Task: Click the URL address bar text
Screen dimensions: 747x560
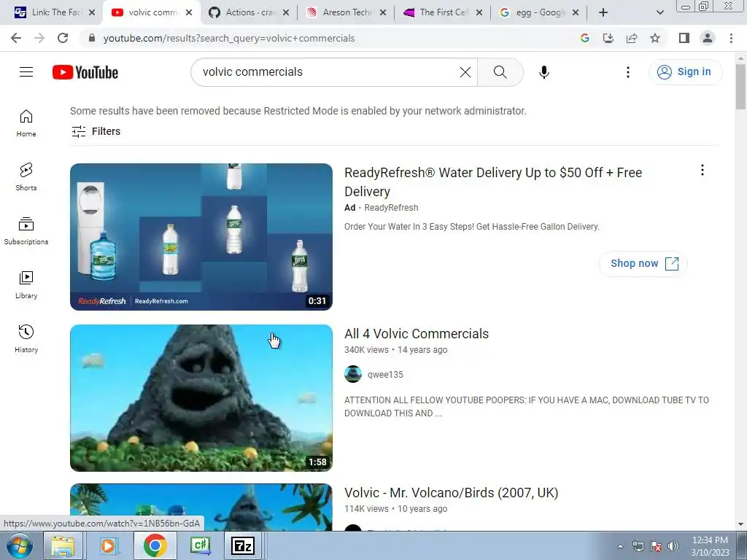Action: point(228,38)
